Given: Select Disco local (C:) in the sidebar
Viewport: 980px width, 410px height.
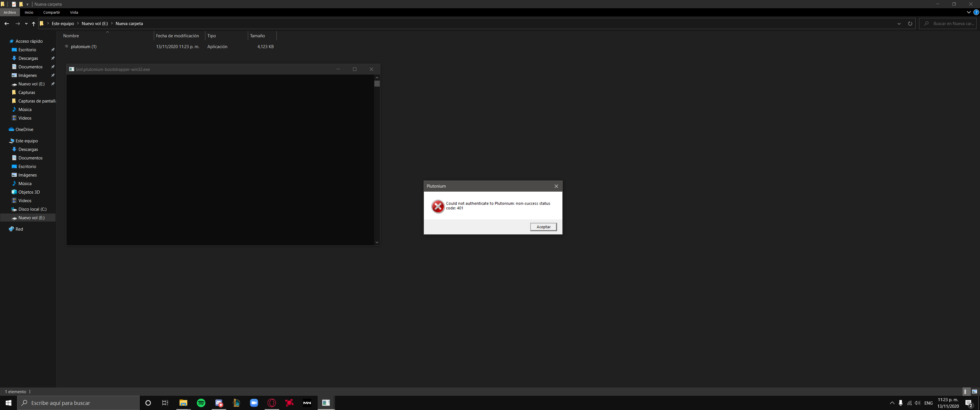Looking at the screenshot, I should pyautogui.click(x=32, y=209).
